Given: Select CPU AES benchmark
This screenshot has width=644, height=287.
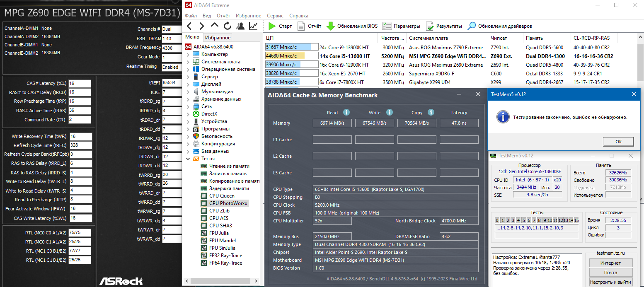Looking at the screenshot, I should (214, 218).
